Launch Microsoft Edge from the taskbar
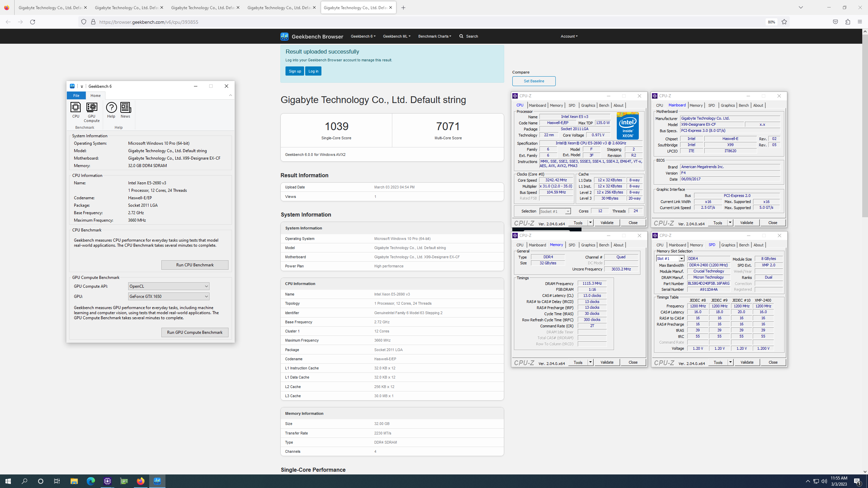This screenshot has width=868, height=488. point(91,481)
